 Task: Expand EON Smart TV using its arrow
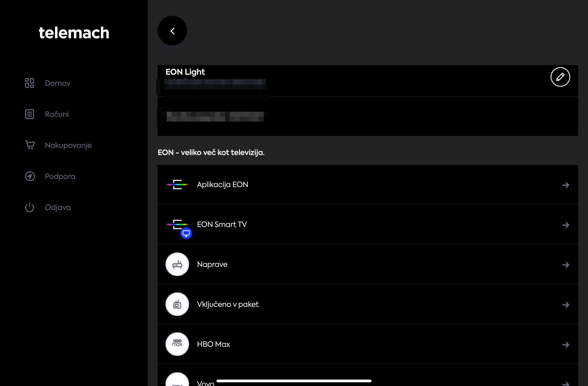coord(566,225)
